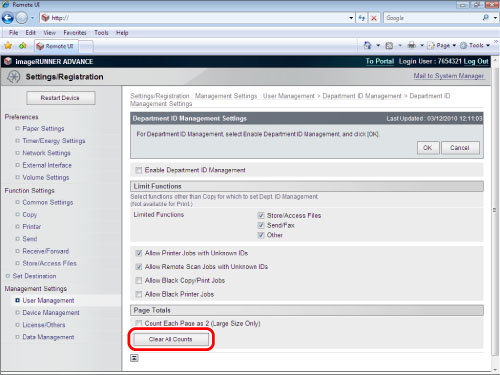Click the return-to-top icon below Clear All Counts
Viewport: 500px width, 375px height.
[134, 358]
